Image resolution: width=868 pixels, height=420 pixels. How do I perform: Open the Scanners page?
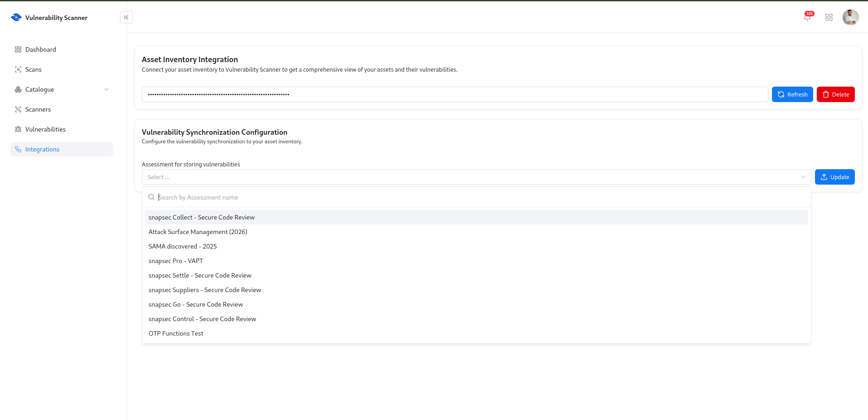tap(62, 109)
